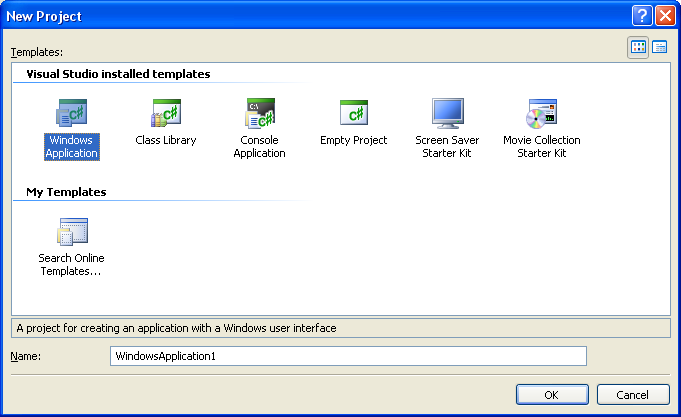
Task: Click the "Visual Studio installed templates" heading
Action: click(118, 74)
